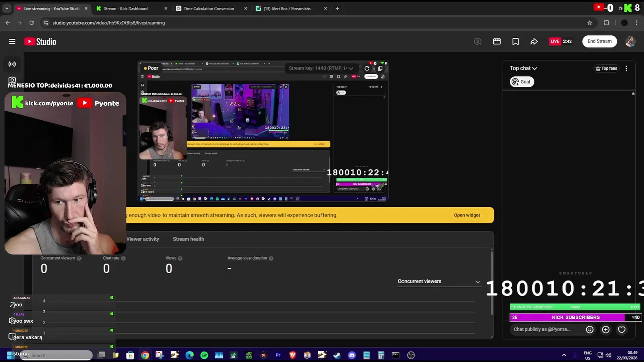Open the emoji picker in chat
This screenshot has height=362, width=644.
[590, 330]
